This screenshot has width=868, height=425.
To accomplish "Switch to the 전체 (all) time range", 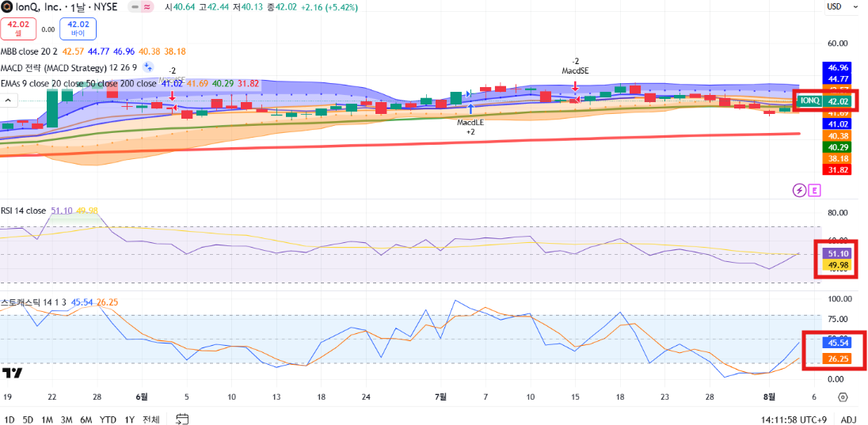I will [x=150, y=419].
